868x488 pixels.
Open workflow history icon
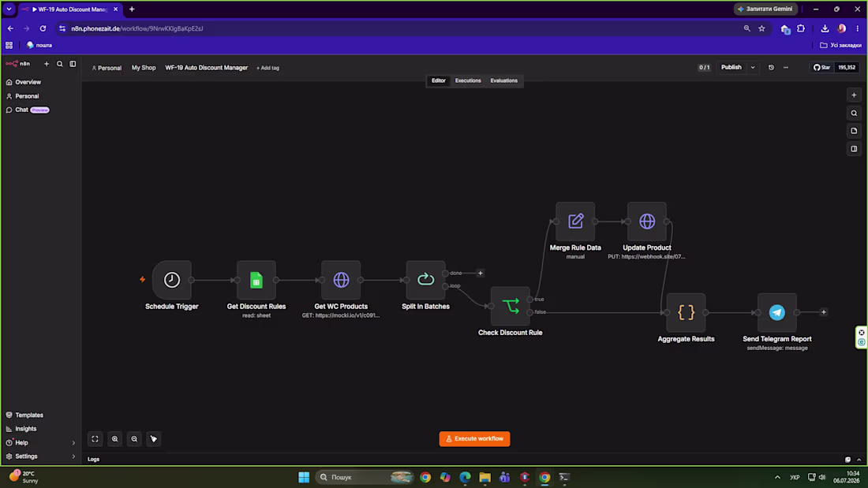pyautogui.click(x=771, y=68)
